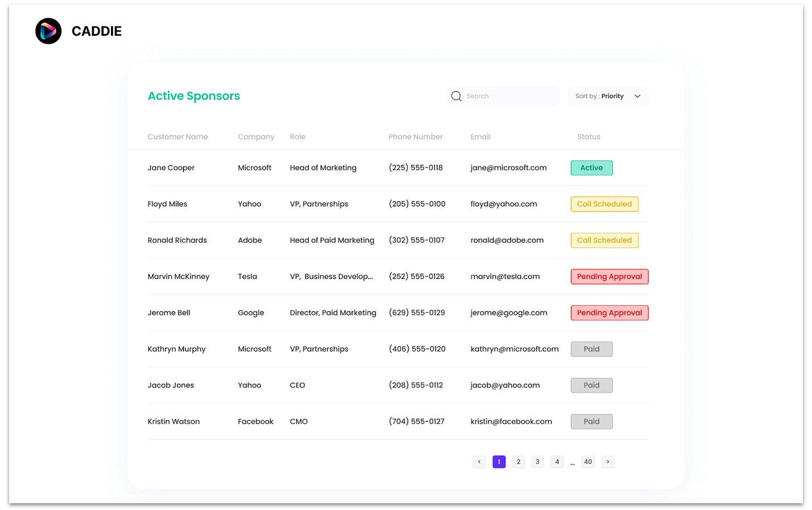The image size is (812, 510).
Task: Select the Ronald Richards name cell
Action: [x=177, y=240]
